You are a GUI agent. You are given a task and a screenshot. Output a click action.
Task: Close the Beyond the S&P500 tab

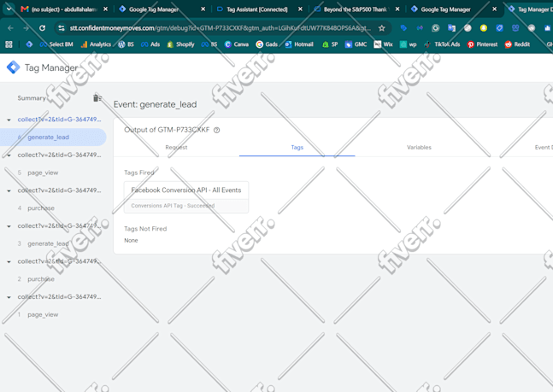(x=397, y=9)
